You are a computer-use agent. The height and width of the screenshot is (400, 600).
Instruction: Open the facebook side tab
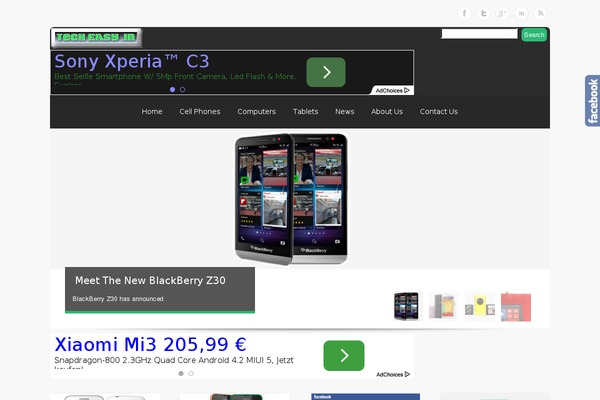pos(592,101)
